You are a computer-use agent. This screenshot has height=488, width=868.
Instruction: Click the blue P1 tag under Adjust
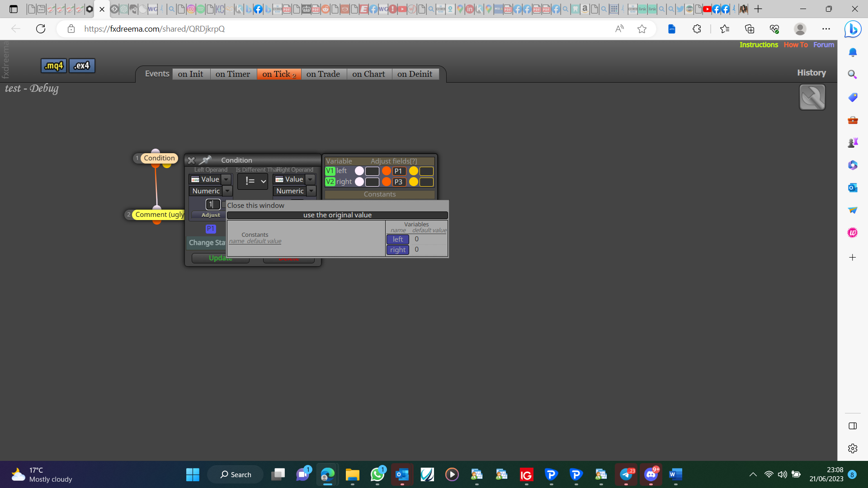coord(211,229)
